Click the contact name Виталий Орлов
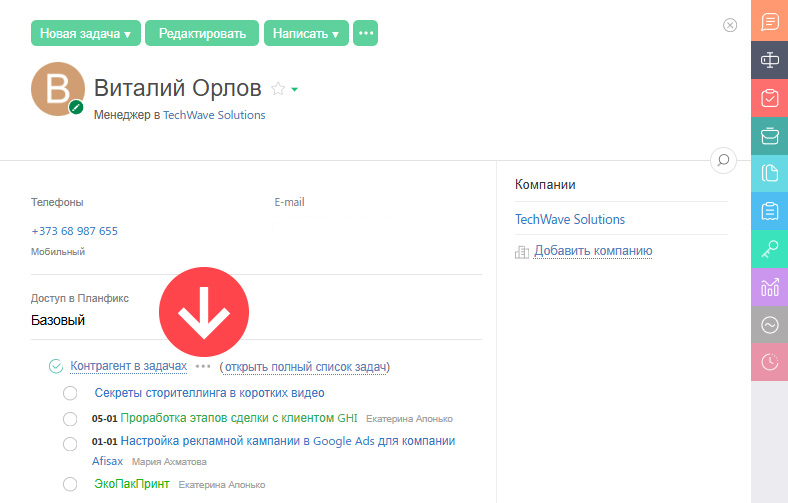788x503 pixels. 178,88
